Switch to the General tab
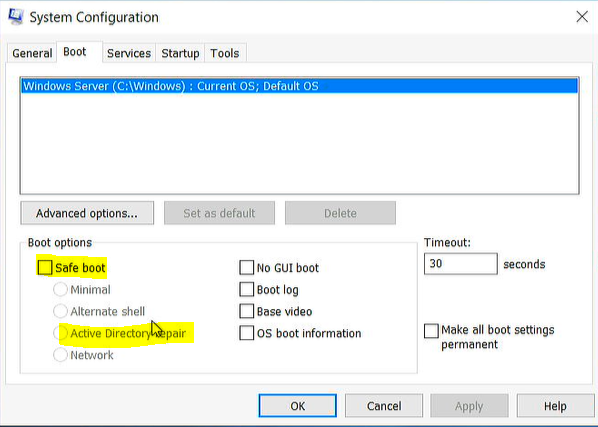The width and height of the screenshot is (598, 427). pos(32,53)
